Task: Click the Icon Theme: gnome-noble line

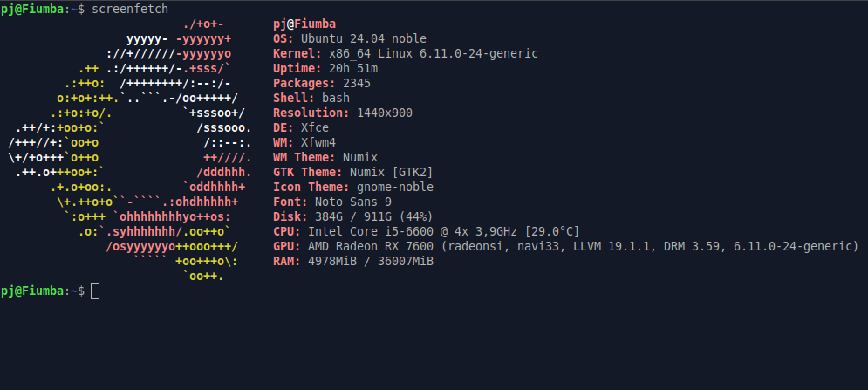Action: pos(353,188)
